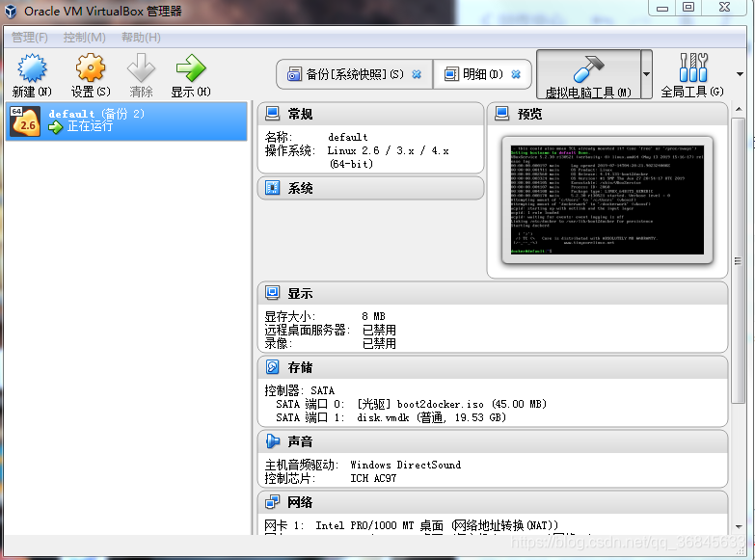Click the Intel PRO/1000 MT adapter 1 entry
755x560 pixels.
tap(411, 525)
